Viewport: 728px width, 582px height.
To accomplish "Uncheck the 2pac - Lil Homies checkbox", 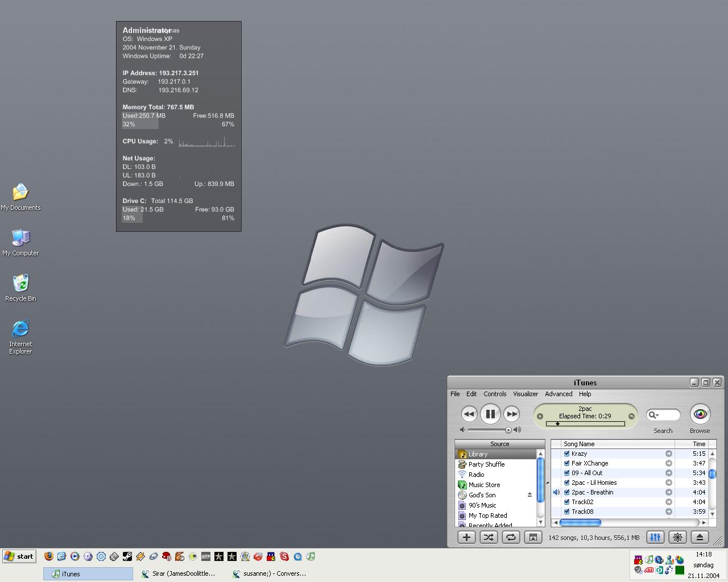I will click(566, 483).
